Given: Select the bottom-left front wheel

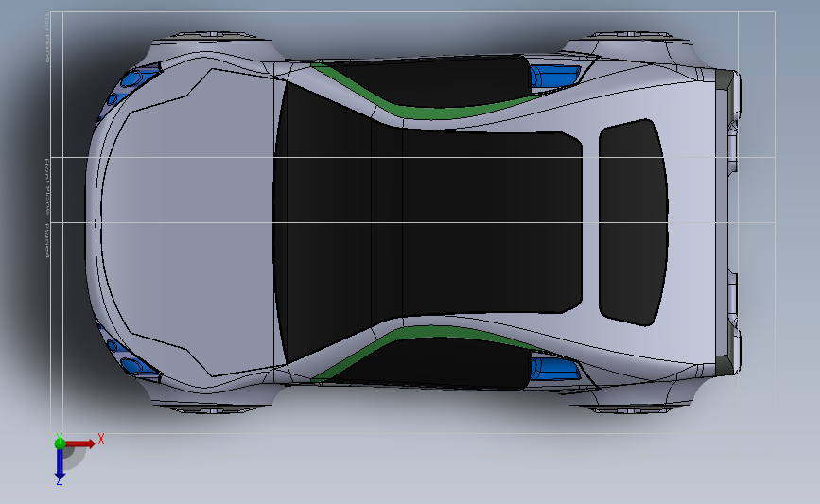Looking at the screenshot, I should point(212,408).
